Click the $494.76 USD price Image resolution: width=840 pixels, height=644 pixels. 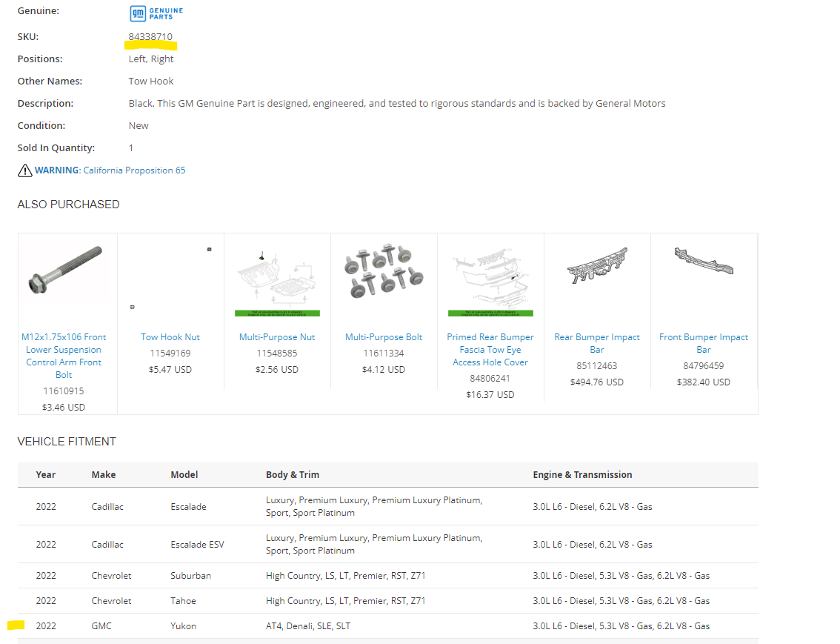[x=597, y=382]
